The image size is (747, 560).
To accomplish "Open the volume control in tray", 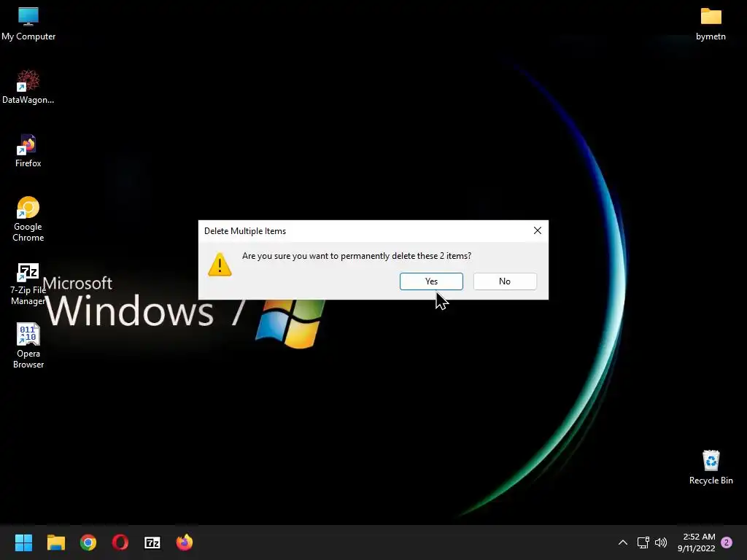I will [x=661, y=542].
